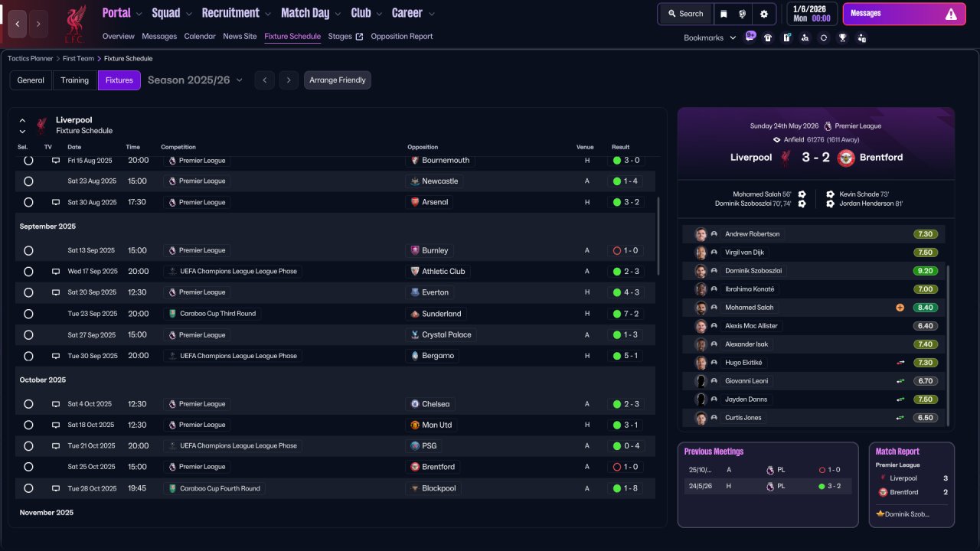The width and height of the screenshot is (980, 551).
Task: Click the Tactics Planner breadcrumb link
Action: pos(31,58)
